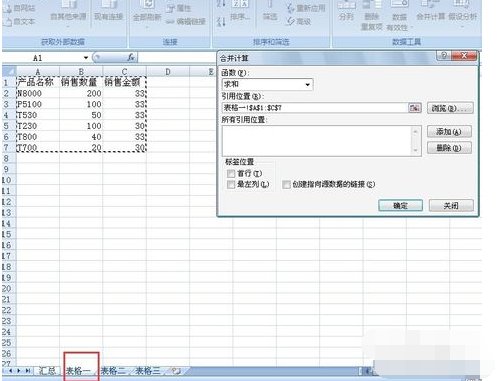This screenshot has height=381, width=498.
Task: Click cell containing 销售数量
Action: 81,82
